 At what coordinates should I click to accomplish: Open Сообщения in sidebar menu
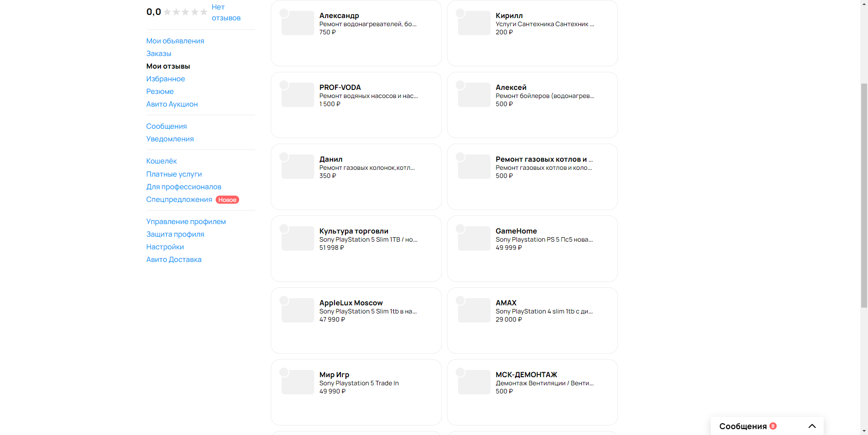166,126
